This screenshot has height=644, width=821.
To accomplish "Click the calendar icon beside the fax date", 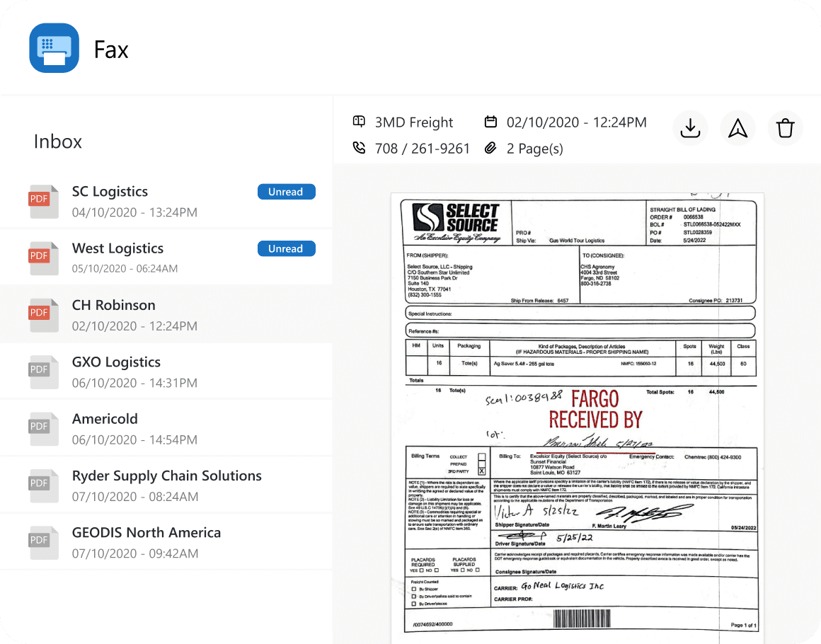I will click(491, 122).
